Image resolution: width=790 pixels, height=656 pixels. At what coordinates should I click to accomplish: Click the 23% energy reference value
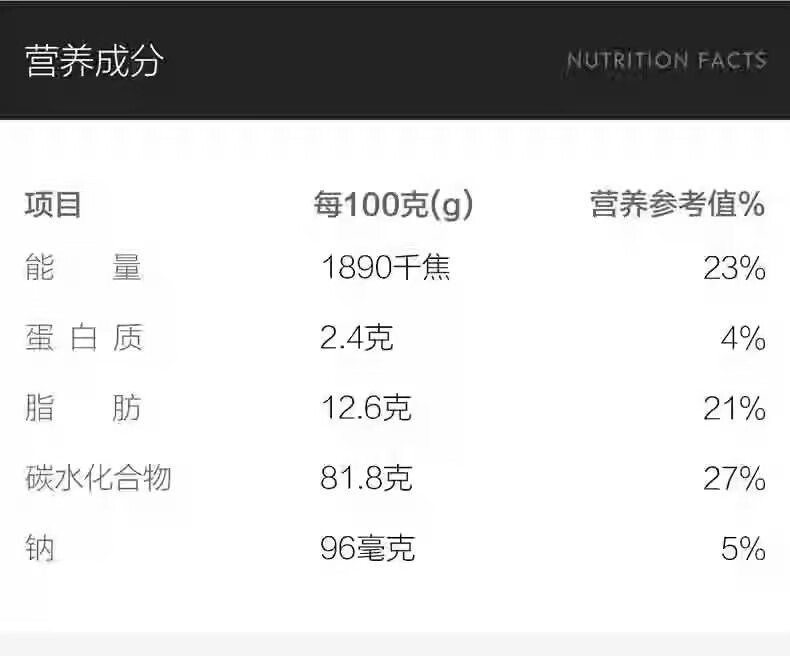(734, 268)
